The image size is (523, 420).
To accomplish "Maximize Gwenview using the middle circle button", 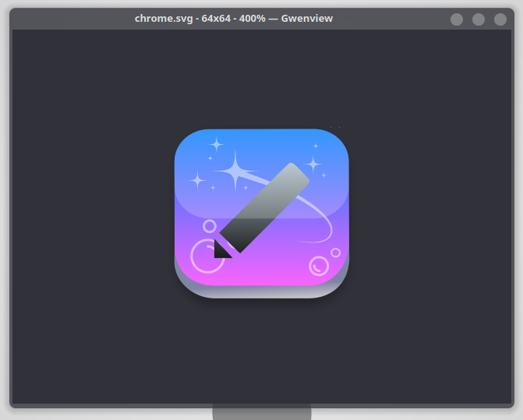I will (x=479, y=19).
